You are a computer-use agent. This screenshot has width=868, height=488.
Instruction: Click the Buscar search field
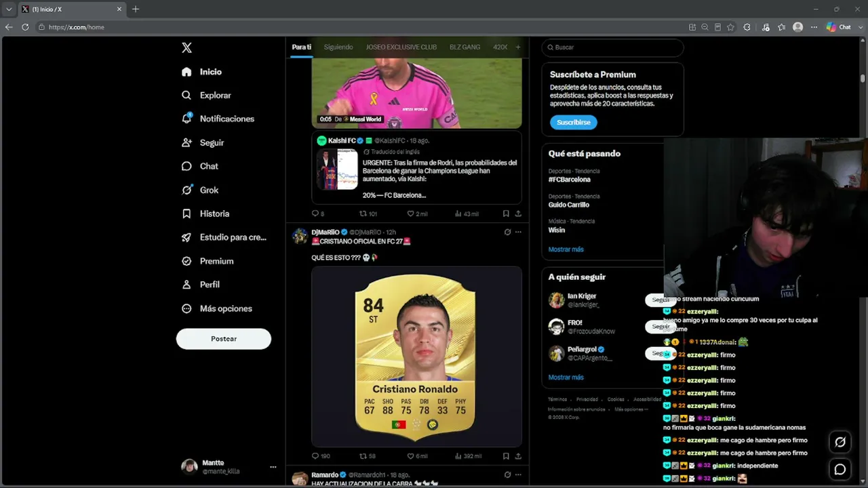612,47
